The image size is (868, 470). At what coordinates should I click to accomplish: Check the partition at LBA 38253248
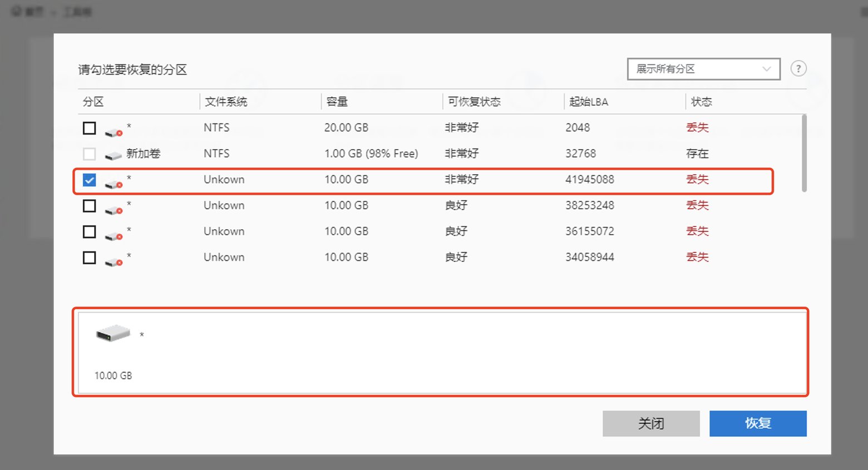coord(89,206)
